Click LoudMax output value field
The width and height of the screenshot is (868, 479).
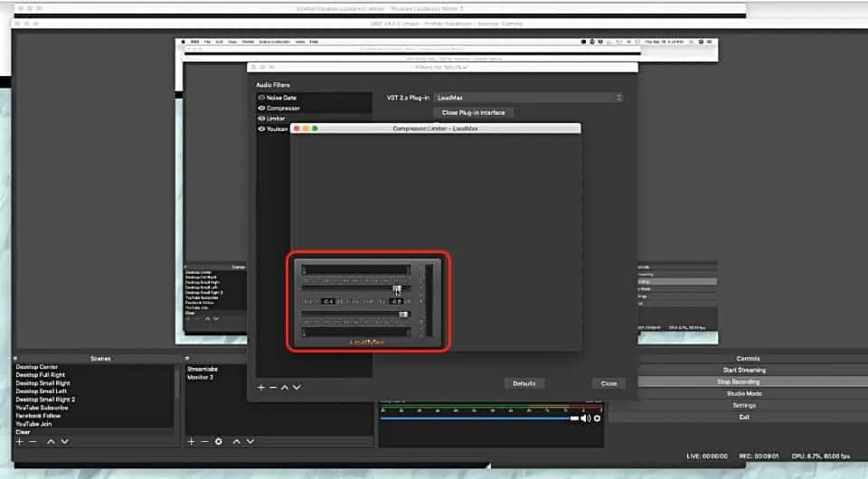396,302
